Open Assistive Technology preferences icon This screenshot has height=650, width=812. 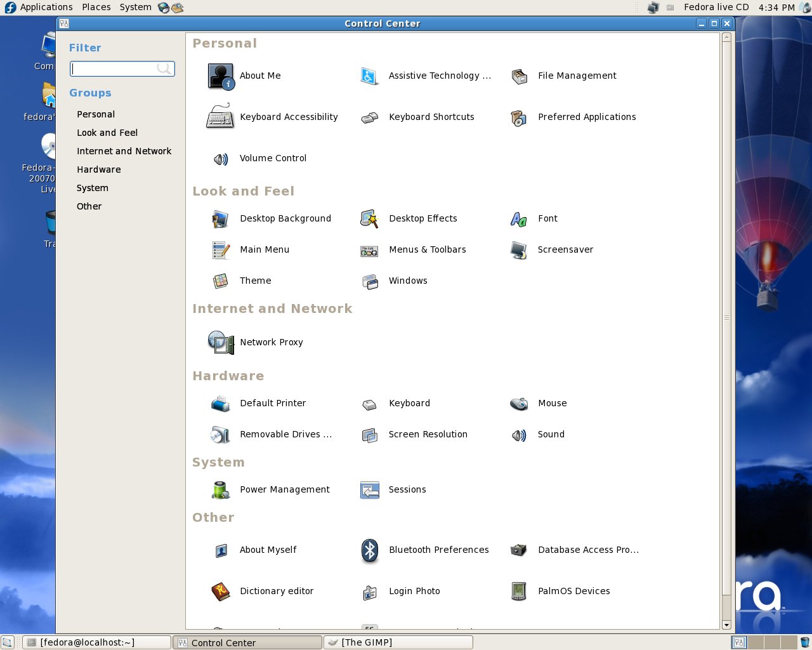(369, 76)
